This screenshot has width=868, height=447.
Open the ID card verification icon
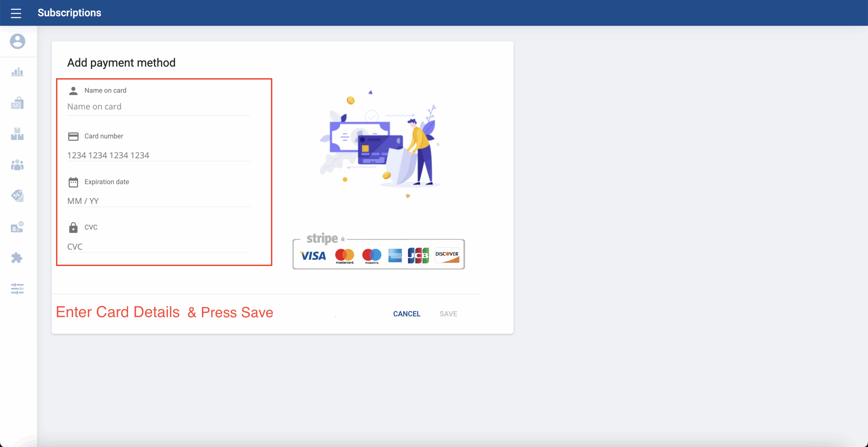(x=17, y=227)
